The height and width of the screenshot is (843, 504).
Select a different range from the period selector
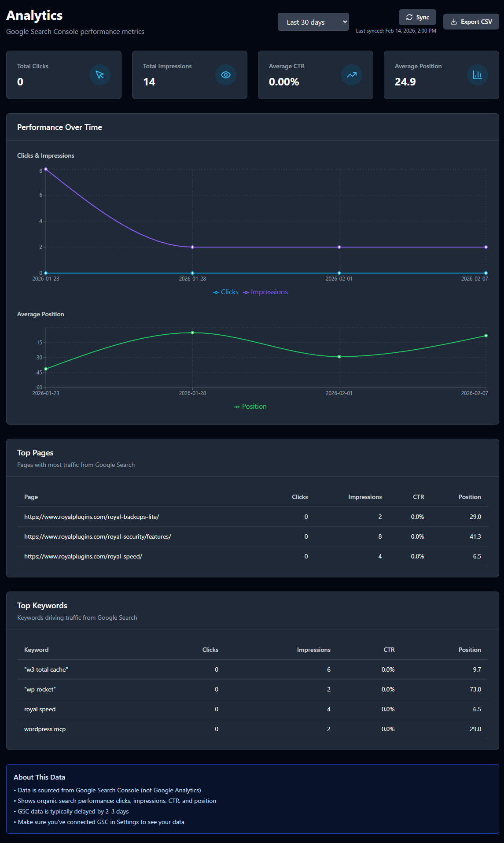pyautogui.click(x=313, y=22)
